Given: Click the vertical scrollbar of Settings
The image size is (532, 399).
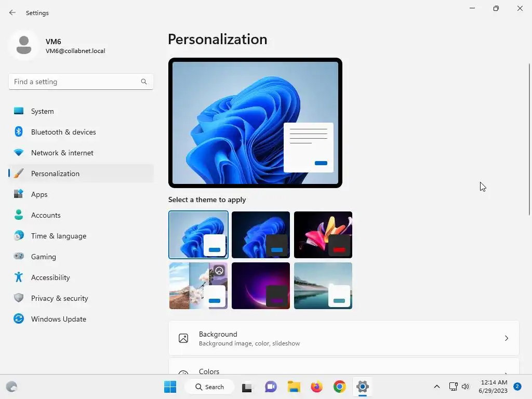Looking at the screenshot, I should pyautogui.click(x=529, y=139).
